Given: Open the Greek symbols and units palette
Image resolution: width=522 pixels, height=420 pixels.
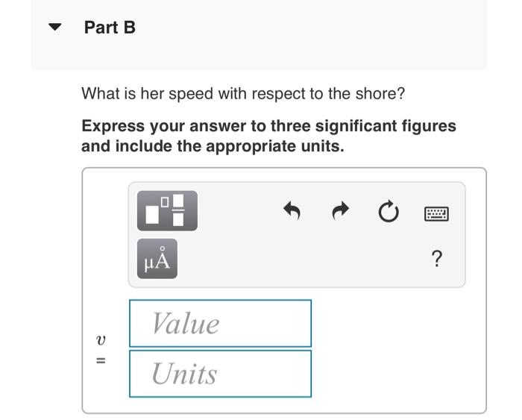Looking at the screenshot, I should point(157,259).
